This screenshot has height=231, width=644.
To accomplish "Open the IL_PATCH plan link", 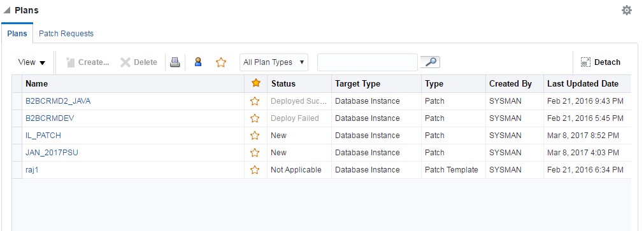I will [43, 136].
